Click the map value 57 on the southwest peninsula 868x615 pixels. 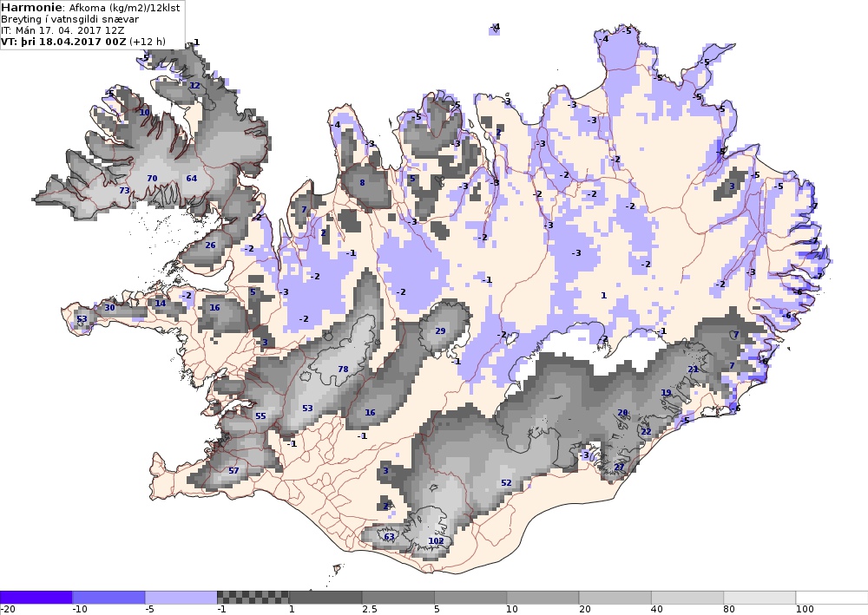pos(233,471)
